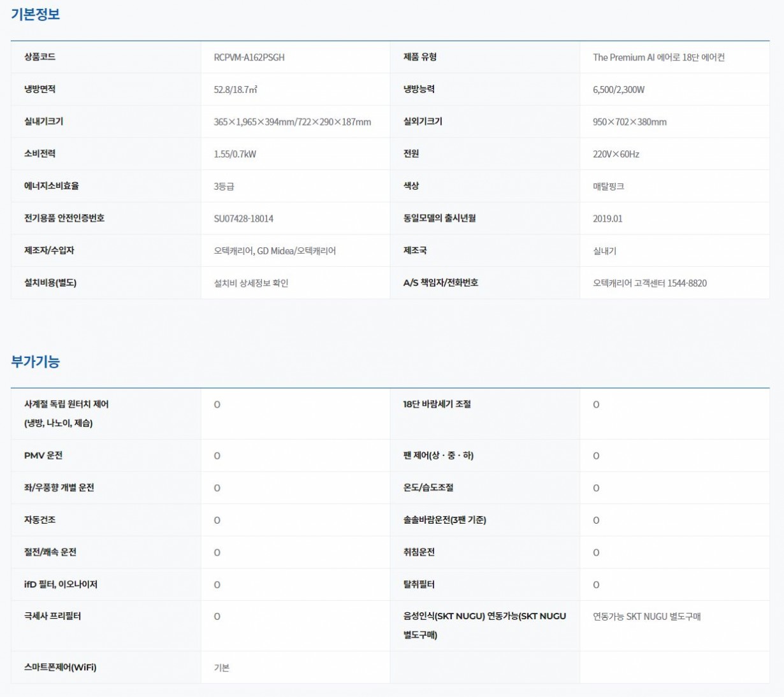Click the 3등급 energy efficiency value

[224, 186]
